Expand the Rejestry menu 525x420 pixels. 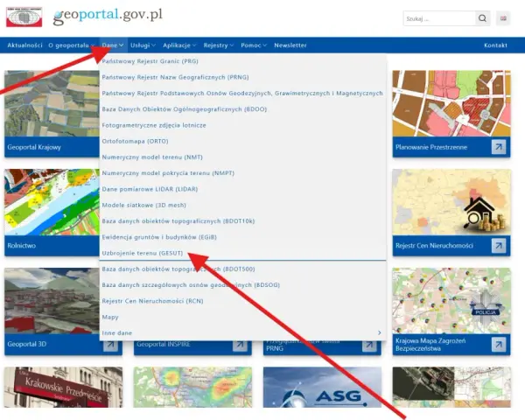point(219,45)
